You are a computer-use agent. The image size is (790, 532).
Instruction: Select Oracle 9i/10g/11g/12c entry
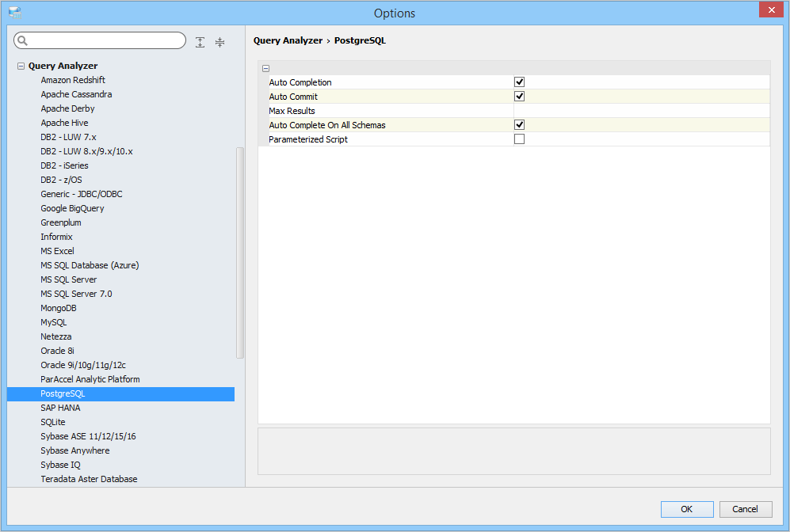pyautogui.click(x=83, y=366)
